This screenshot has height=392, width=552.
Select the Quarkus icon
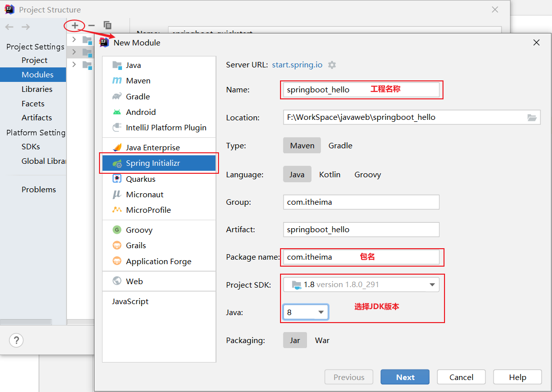point(117,179)
